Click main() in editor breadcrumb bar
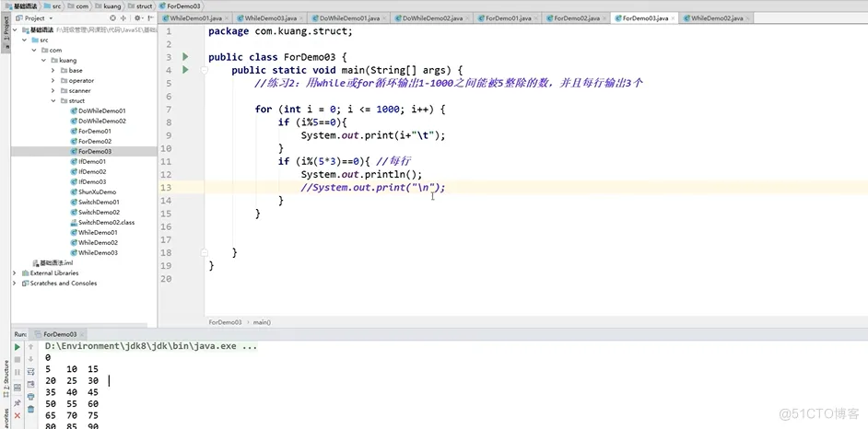The width and height of the screenshot is (868, 429). [262, 322]
